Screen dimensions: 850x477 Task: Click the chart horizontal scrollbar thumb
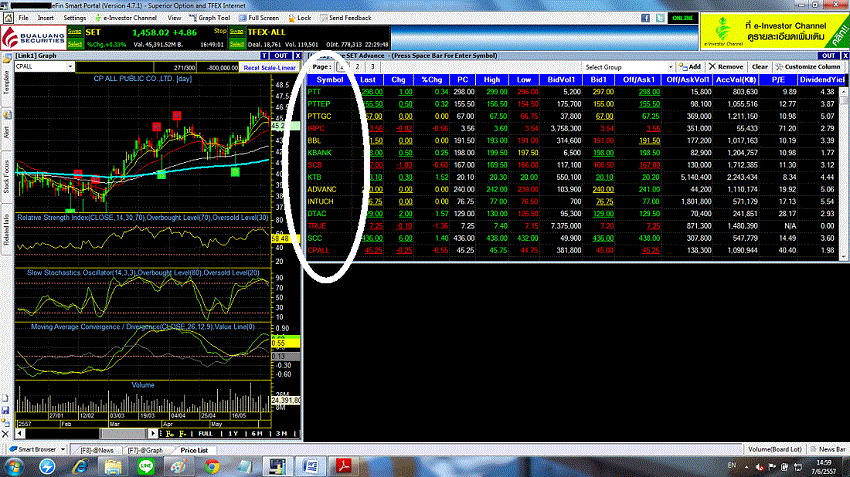(124, 434)
